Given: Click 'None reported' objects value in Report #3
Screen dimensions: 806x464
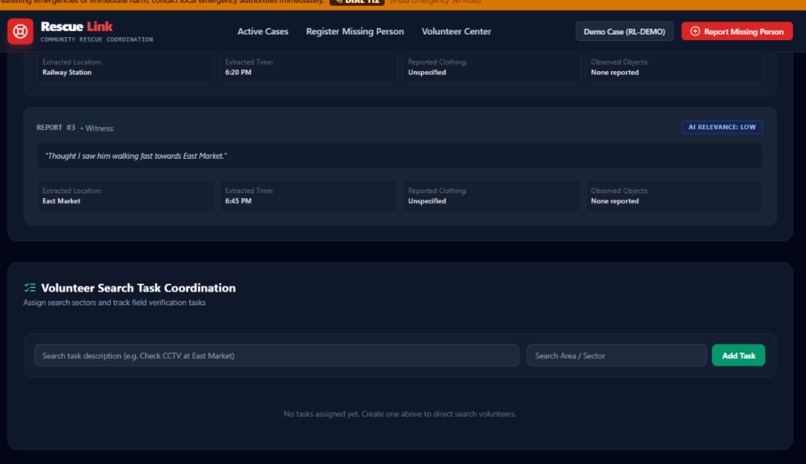Looking at the screenshot, I should (x=614, y=201).
